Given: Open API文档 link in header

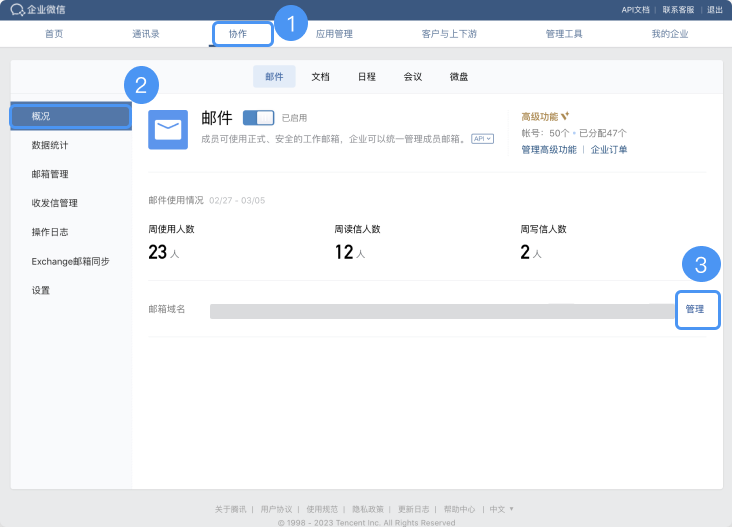Looking at the screenshot, I should pos(635,9).
